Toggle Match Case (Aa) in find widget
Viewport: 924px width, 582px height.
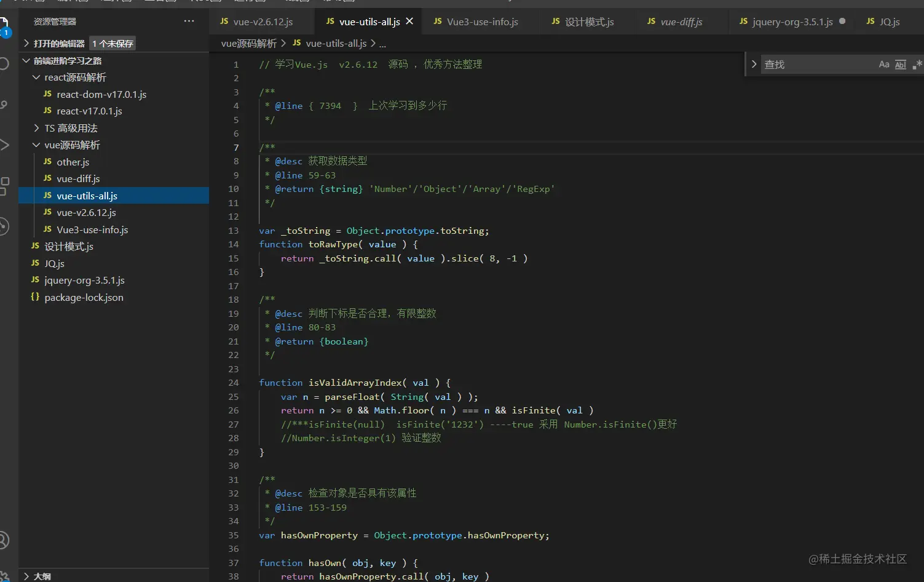pyautogui.click(x=884, y=65)
